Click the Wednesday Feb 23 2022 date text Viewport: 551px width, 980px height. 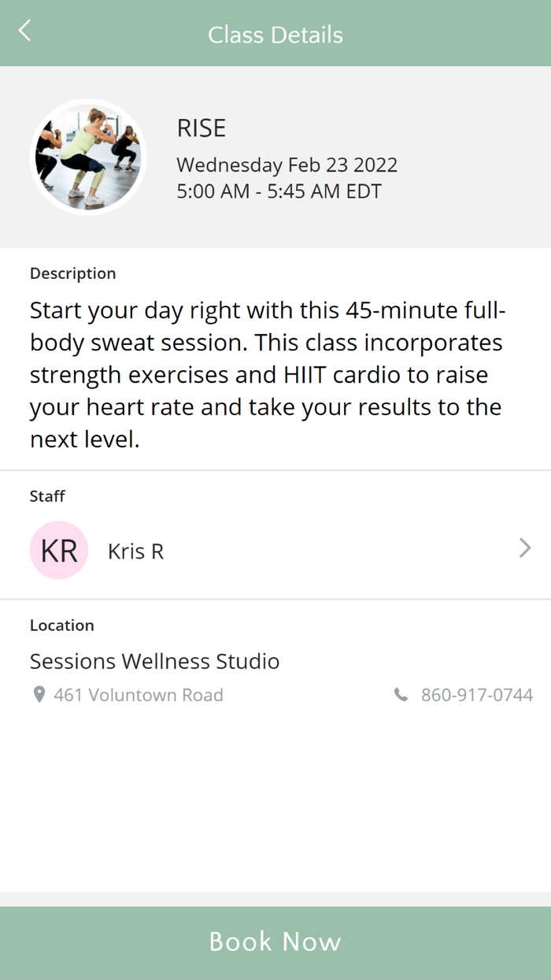(x=287, y=165)
